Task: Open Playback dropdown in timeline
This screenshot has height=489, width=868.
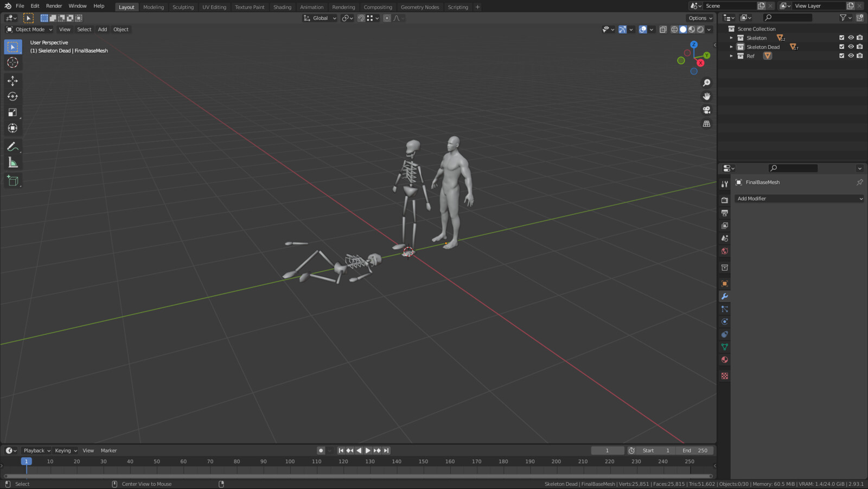Action: [36, 450]
